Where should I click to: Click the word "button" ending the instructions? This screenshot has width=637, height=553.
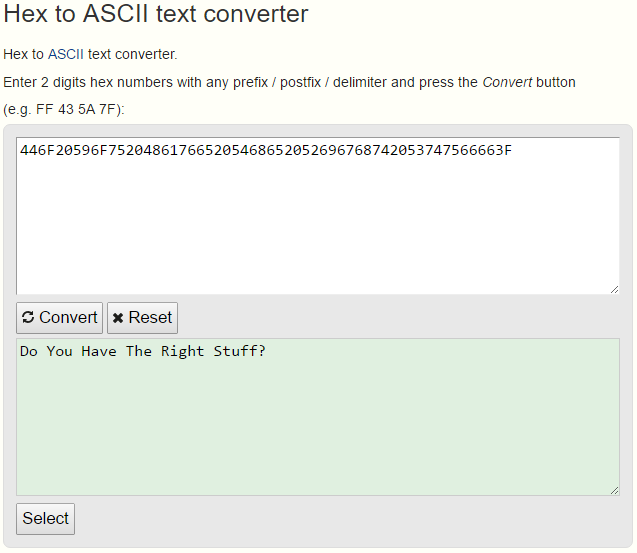click(556, 82)
